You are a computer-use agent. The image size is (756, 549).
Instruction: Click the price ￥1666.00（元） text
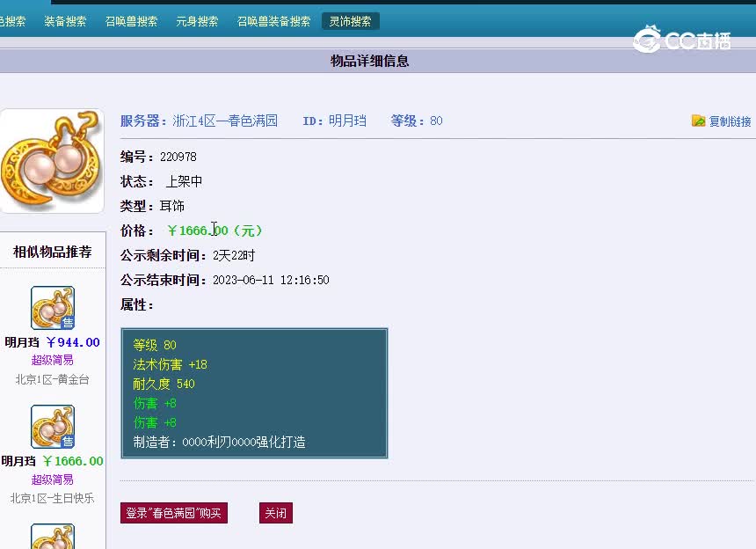(214, 231)
